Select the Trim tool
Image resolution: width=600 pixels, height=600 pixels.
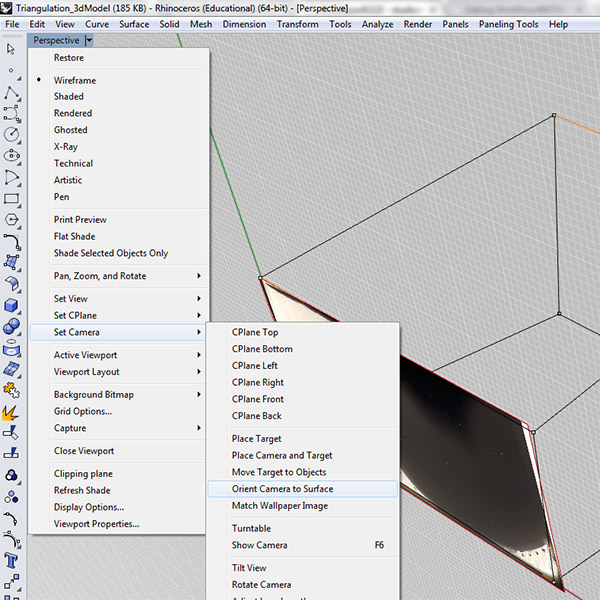coord(11,433)
